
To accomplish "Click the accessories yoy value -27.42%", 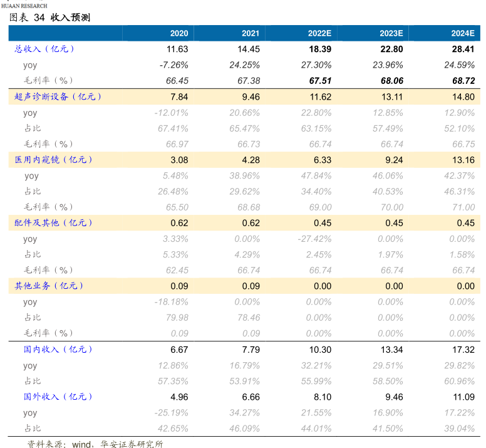I will [x=314, y=239].
